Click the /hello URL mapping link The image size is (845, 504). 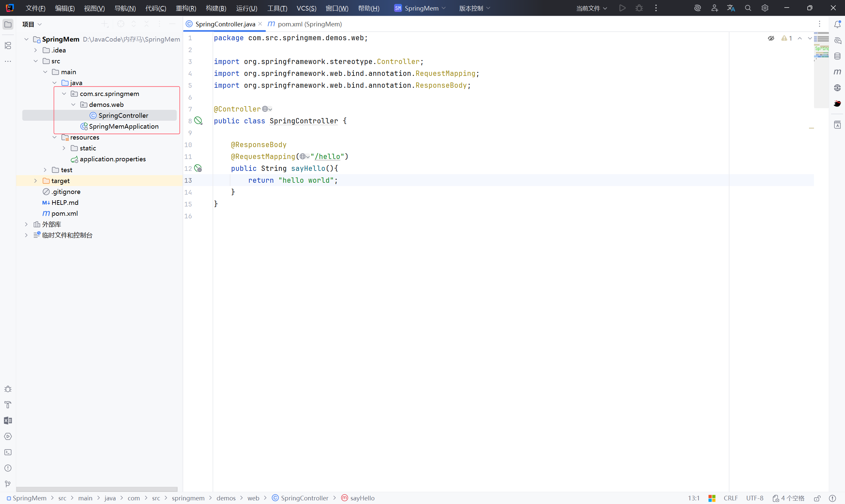pos(327,157)
